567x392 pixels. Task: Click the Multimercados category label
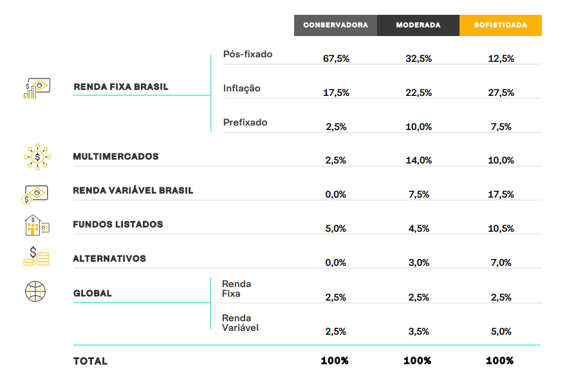[x=116, y=156]
